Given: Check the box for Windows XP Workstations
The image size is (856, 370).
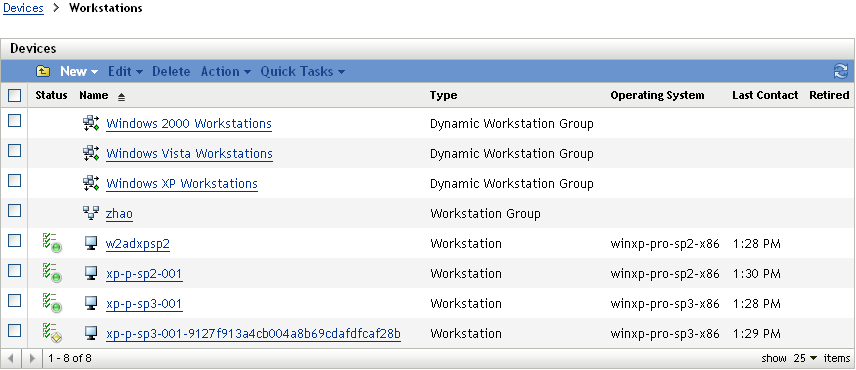Looking at the screenshot, I should pyautogui.click(x=15, y=181).
